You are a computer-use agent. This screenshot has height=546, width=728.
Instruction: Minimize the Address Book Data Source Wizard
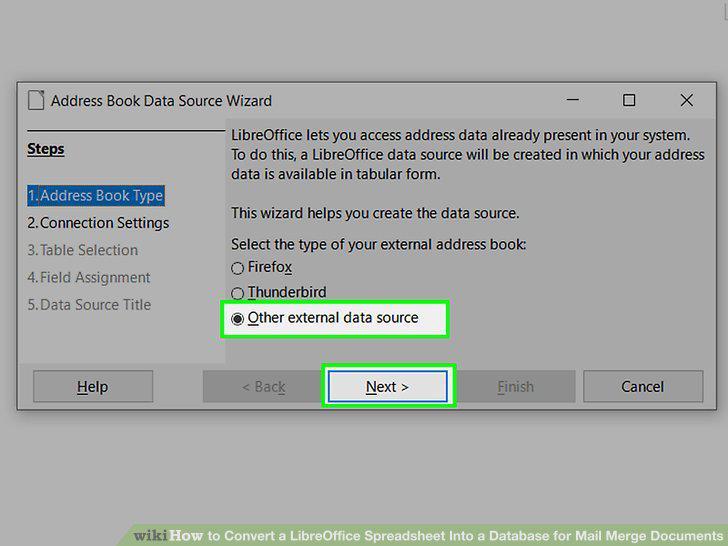point(572,100)
